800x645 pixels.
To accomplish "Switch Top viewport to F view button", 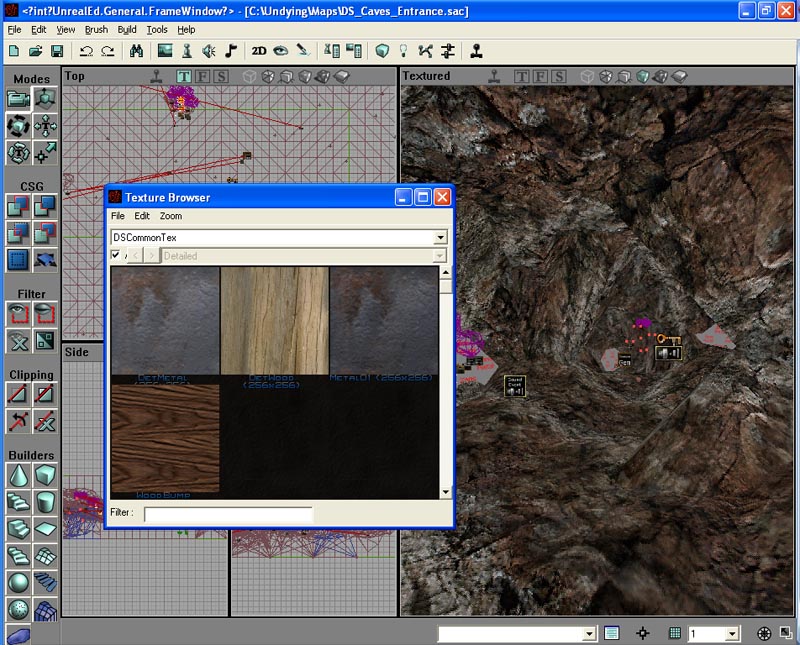I will coord(203,77).
